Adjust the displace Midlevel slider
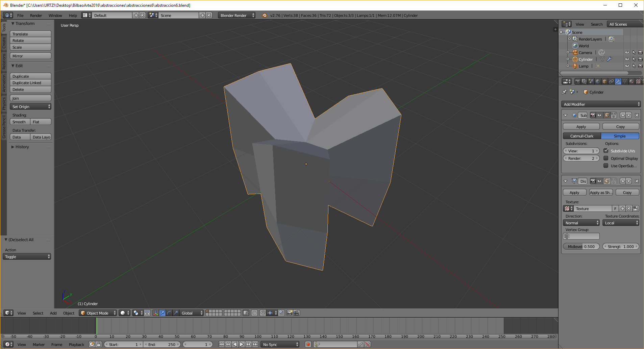644x349 pixels. [581, 247]
